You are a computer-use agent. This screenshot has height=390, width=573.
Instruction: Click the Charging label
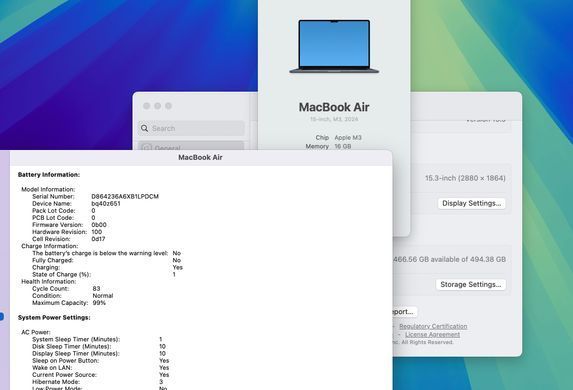pyautogui.click(x=46, y=267)
